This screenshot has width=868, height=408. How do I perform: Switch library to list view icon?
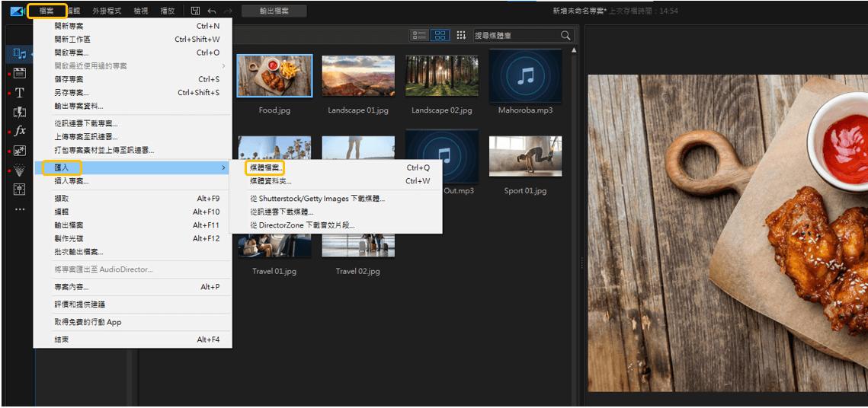419,35
